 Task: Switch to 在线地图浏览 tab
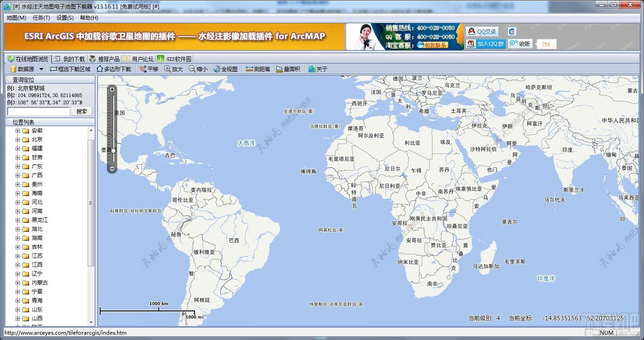click(28, 59)
